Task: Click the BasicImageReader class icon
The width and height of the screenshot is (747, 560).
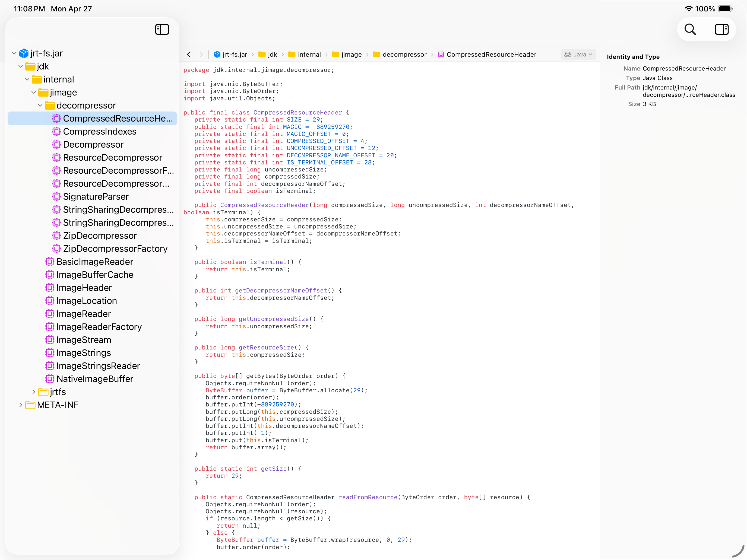Action: pos(50,262)
